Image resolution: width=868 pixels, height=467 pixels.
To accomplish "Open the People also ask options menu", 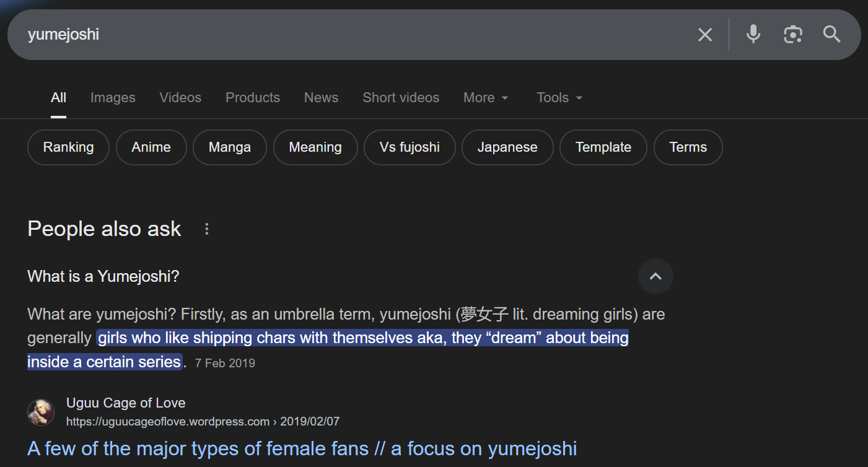I will coord(207,229).
